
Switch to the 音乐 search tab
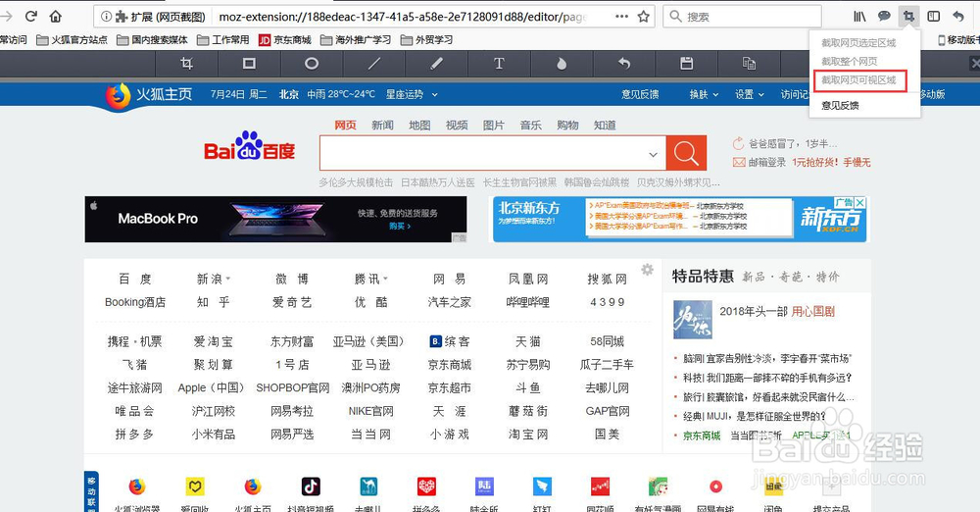[530, 126]
